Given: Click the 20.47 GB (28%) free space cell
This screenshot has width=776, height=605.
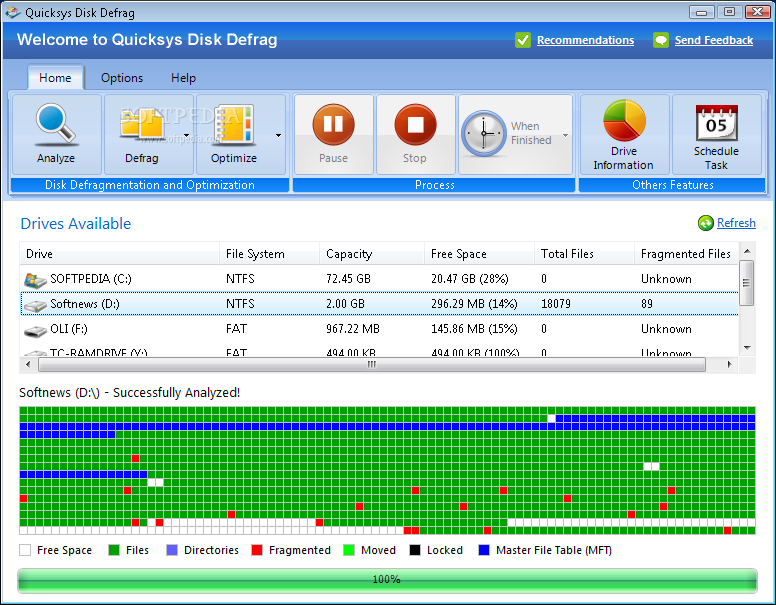Looking at the screenshot, I should point(470,279).
